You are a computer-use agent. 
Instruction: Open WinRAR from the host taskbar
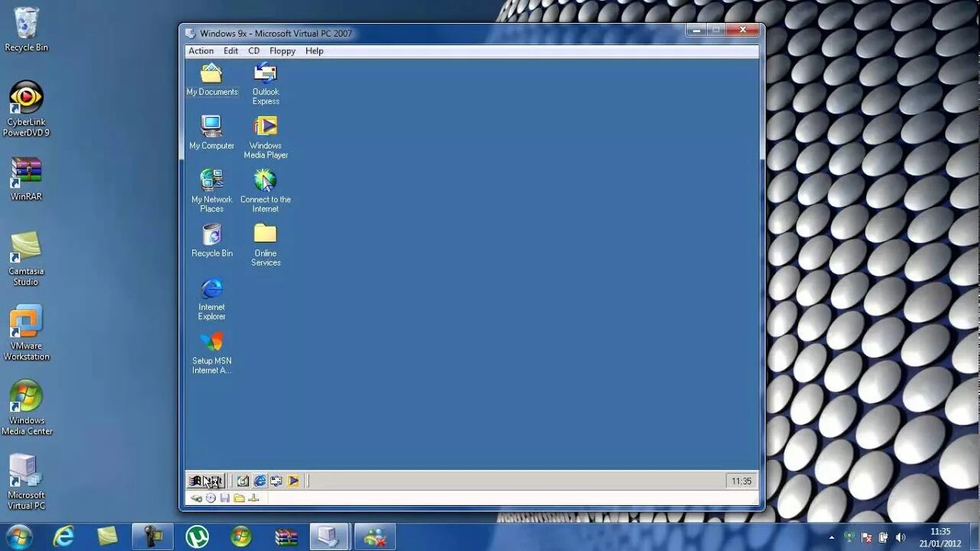(286, 536)
